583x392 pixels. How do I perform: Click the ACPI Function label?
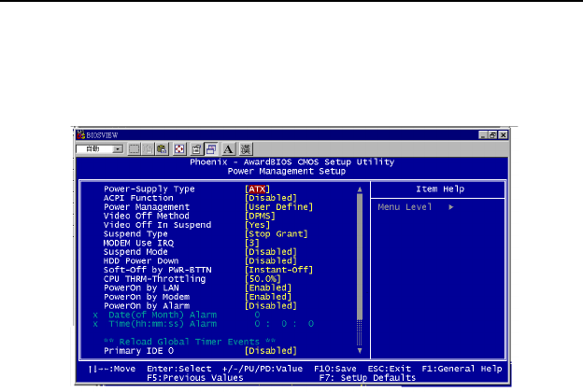click(x=138, y=198)
